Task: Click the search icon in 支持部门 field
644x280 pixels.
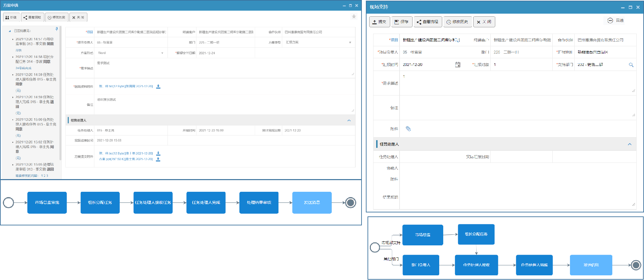Action: [x=631, y=65]
